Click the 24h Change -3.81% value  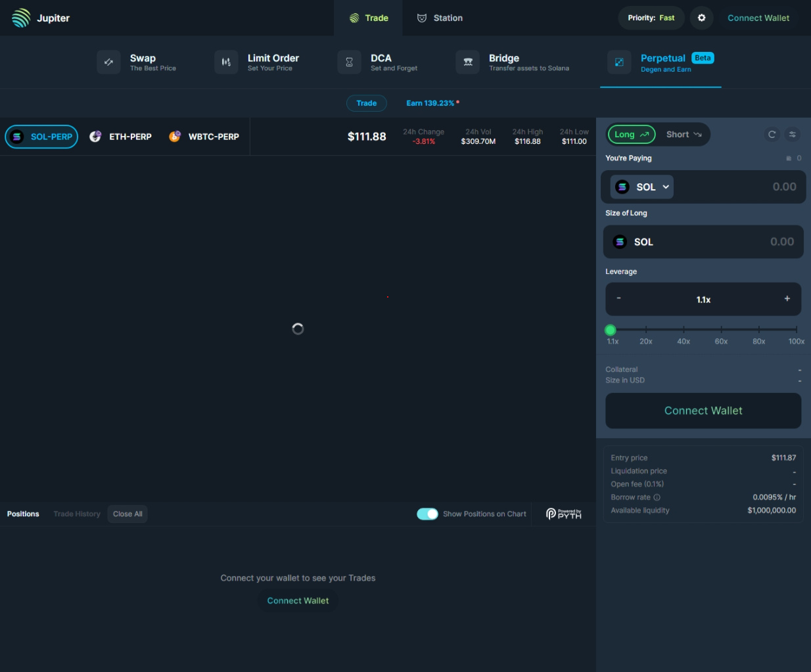424,141
